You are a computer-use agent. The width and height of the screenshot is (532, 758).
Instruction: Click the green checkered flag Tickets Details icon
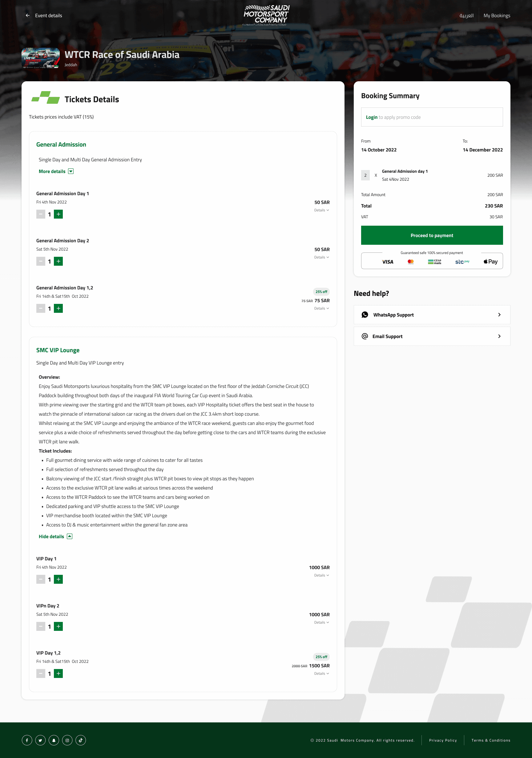tap(46, 98)
